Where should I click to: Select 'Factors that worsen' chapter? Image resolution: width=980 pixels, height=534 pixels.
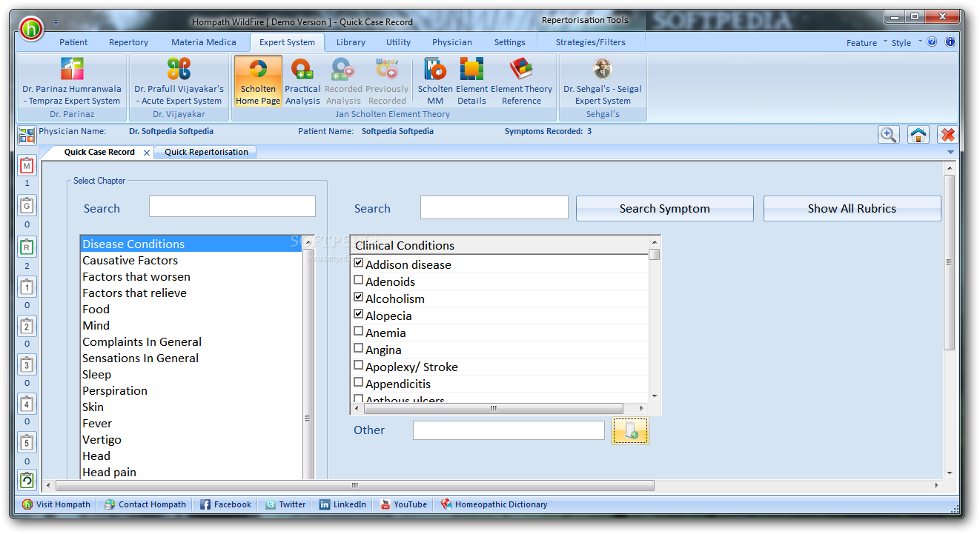click(191, 276)
